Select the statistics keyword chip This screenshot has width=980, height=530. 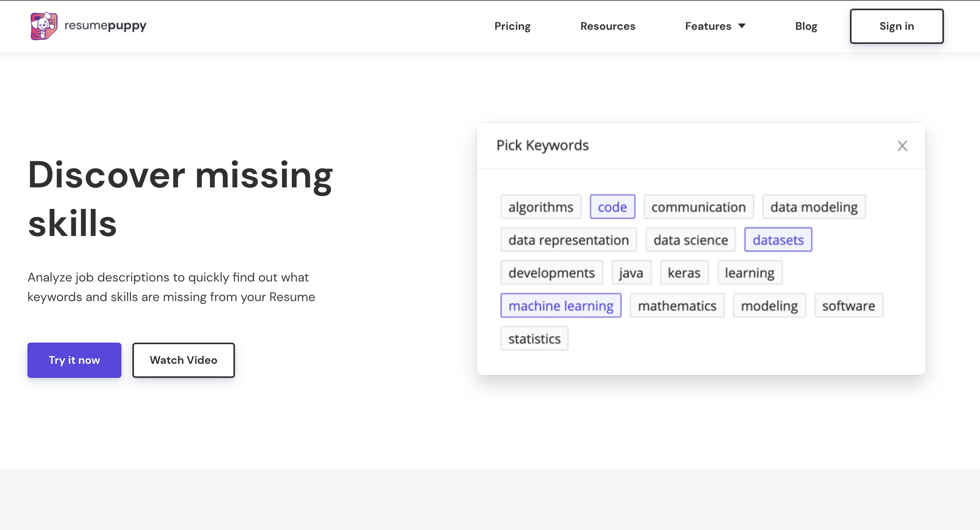(x=534, y=338)
